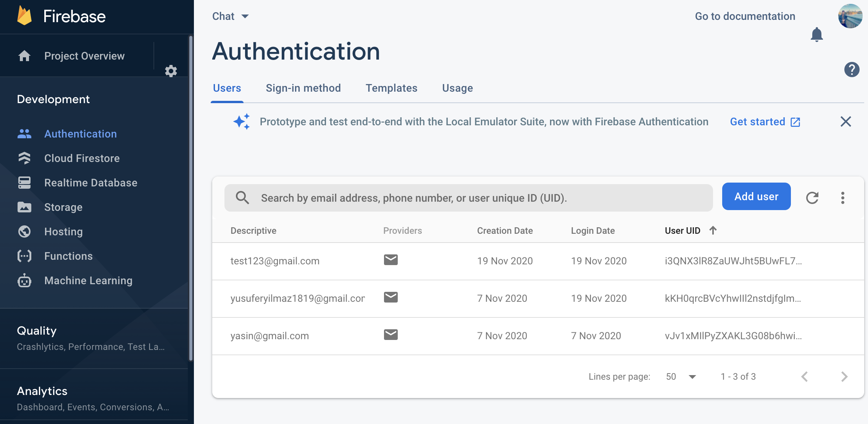Open Functions in the sidebar
The width and height of the screenshot is (868, 424).
[x=68, y=256]
